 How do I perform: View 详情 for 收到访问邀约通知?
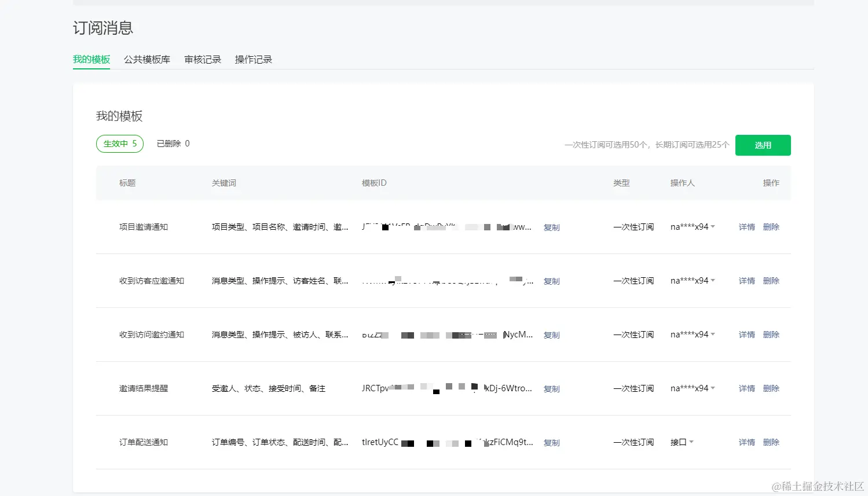tap(747, 335)
